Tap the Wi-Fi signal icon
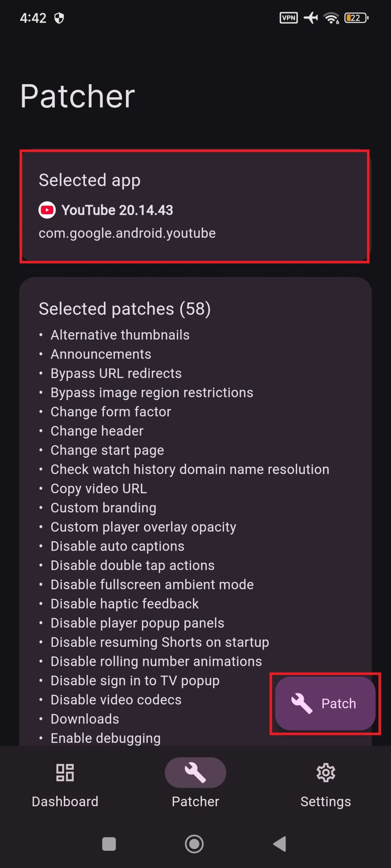This screenshot has width=391, height=868. (332, 18)
